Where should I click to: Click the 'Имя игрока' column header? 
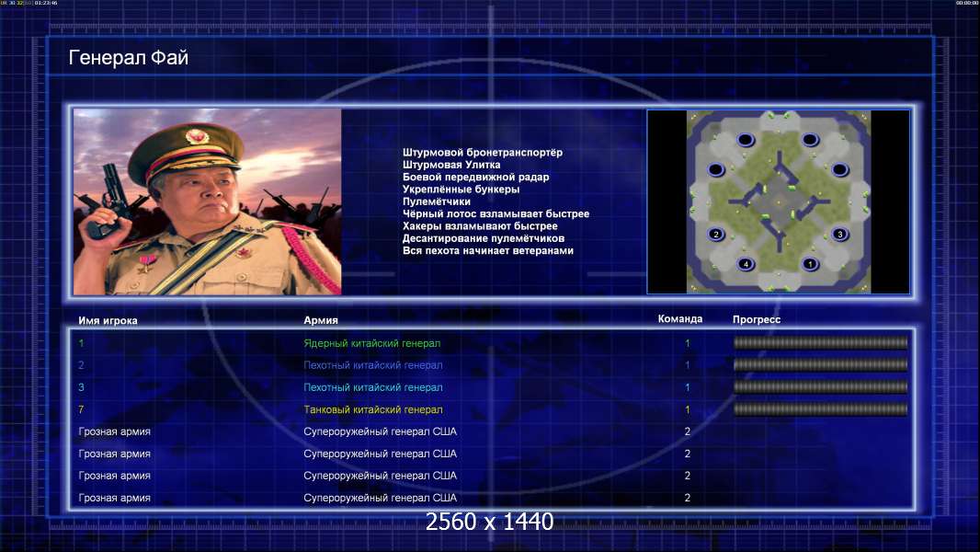coord(108,321)
